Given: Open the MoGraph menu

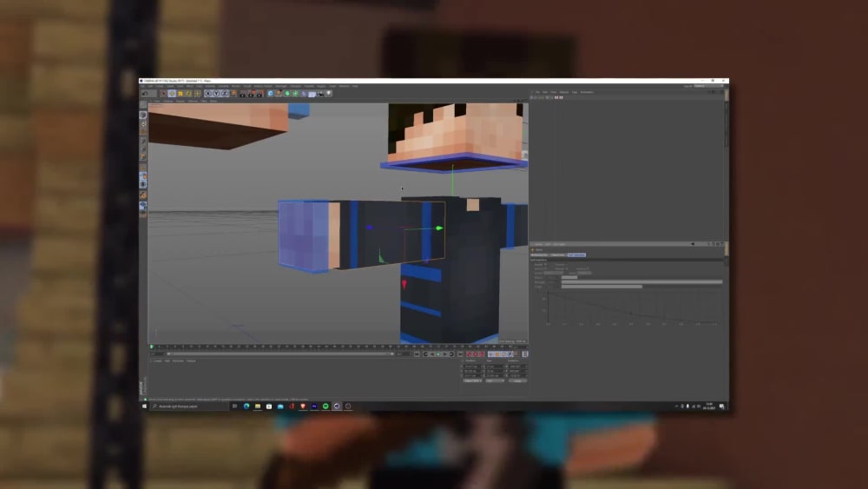Looking at the screenshot, I should [x=280, y=86].
